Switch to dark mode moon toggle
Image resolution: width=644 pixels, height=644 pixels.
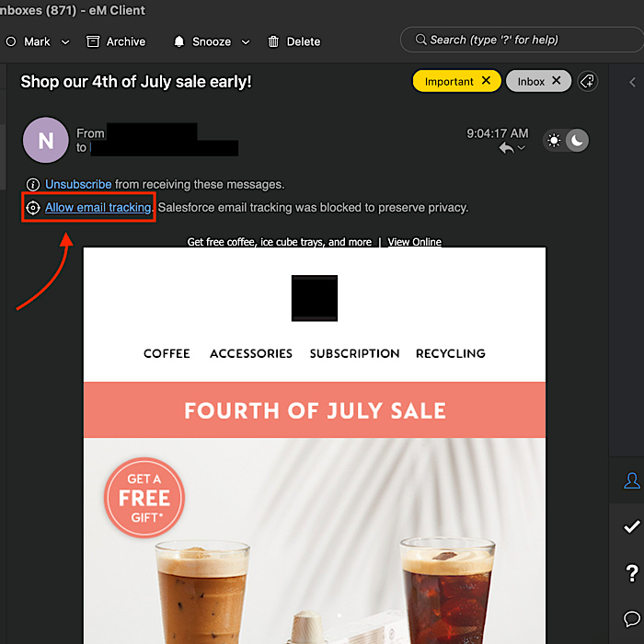[x=577, y=141]
